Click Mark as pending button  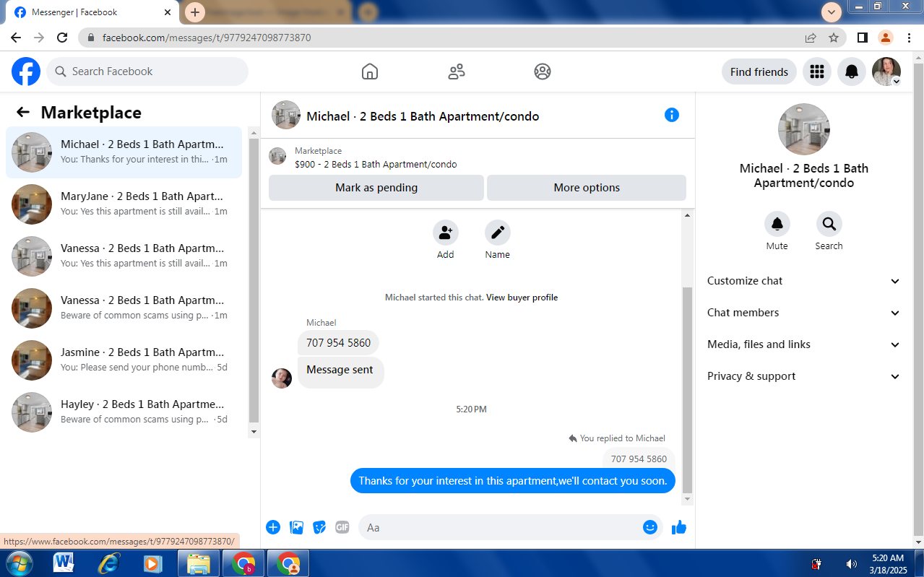(x=376, y=188)
